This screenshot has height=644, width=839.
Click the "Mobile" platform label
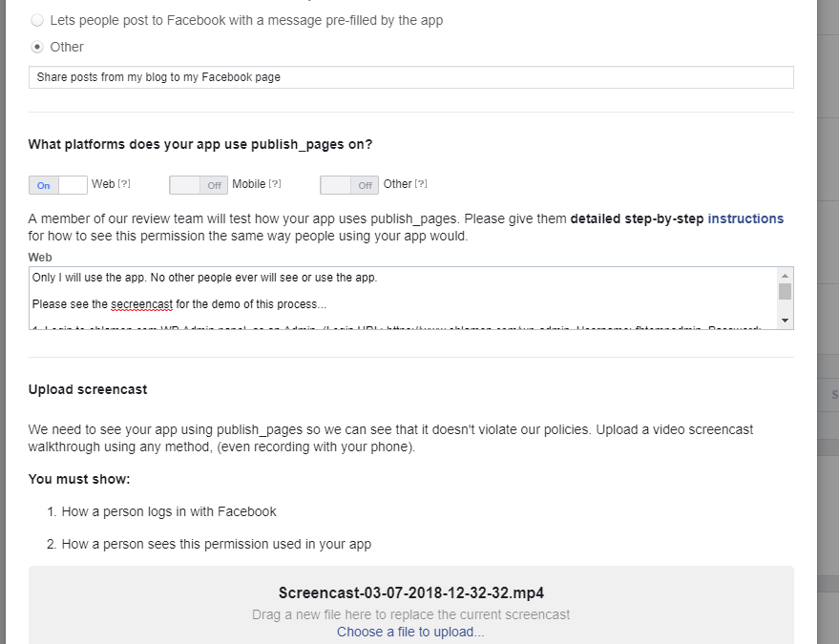coord(249,184)
